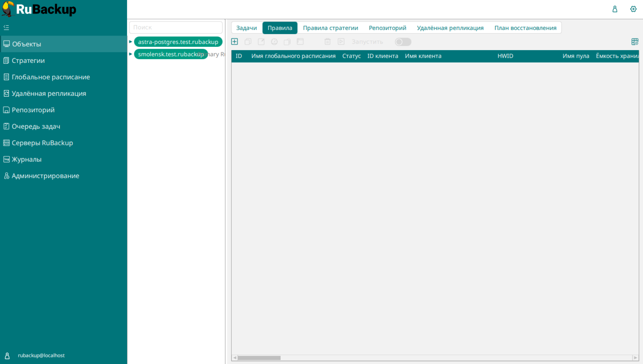643x364 pixels.
Task: Click the edit rule pencil icon
Action: (x=261, y=42)
